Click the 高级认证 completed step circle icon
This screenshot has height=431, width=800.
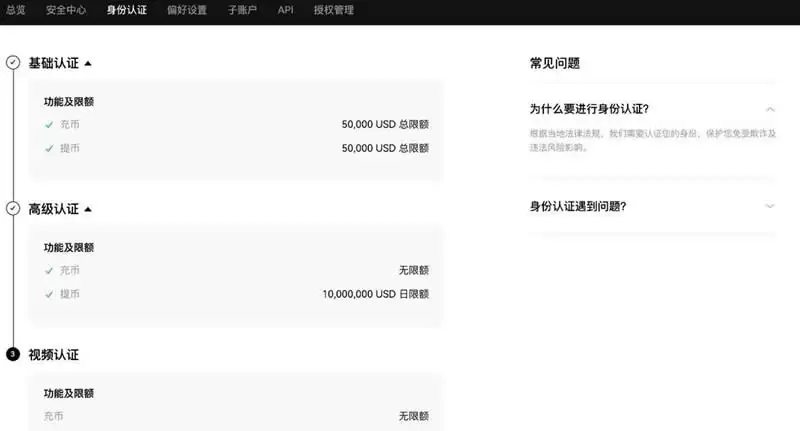(13, 209)
